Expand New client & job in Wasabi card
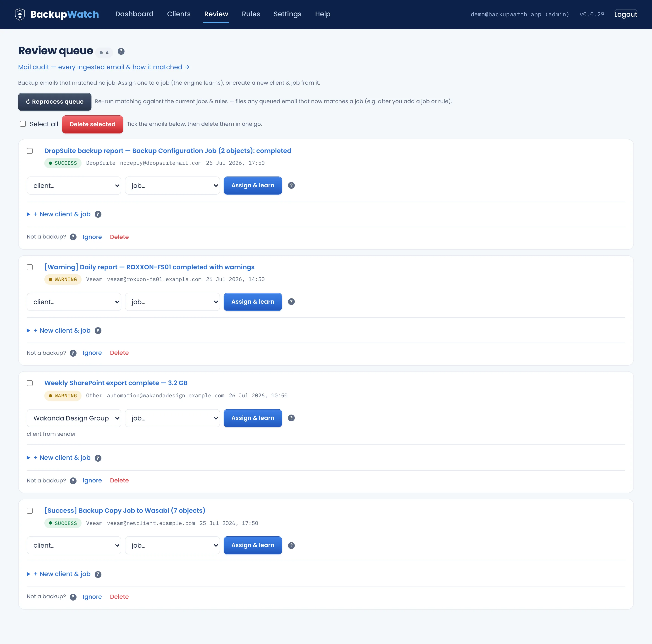652x644 pixels. [59, 574]
